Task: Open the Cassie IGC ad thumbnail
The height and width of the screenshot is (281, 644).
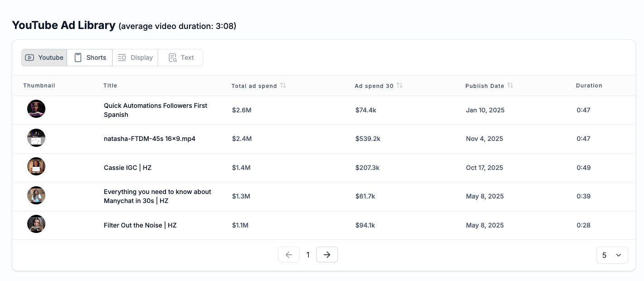Action: click(x=36, y=166)
